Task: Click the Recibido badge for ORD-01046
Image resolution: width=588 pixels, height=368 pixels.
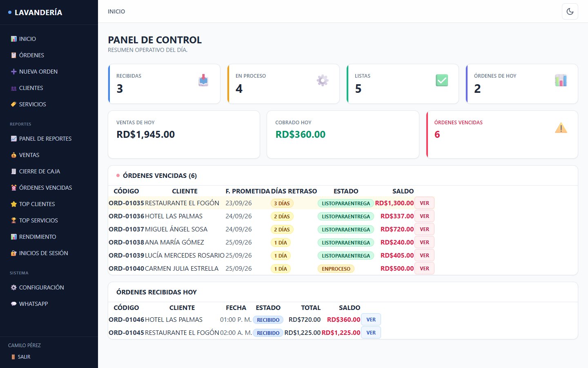Action: tap(268, 320)
